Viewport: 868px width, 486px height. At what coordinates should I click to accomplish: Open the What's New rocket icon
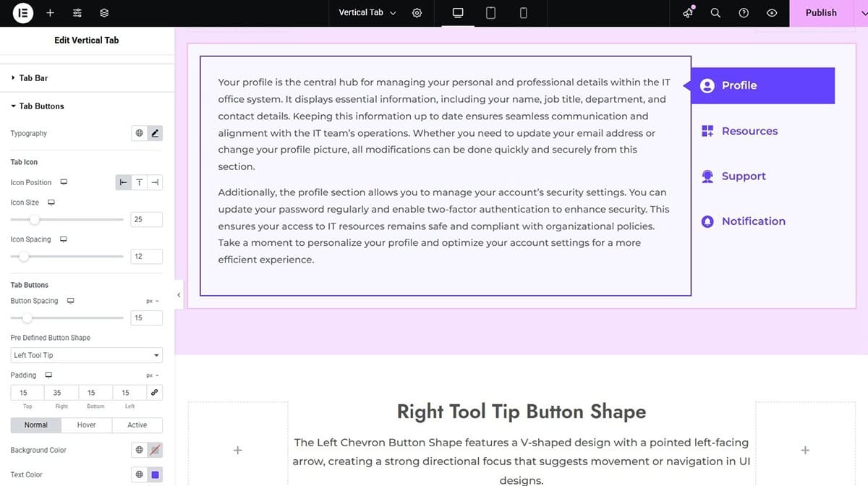click(x=688, y=13)
